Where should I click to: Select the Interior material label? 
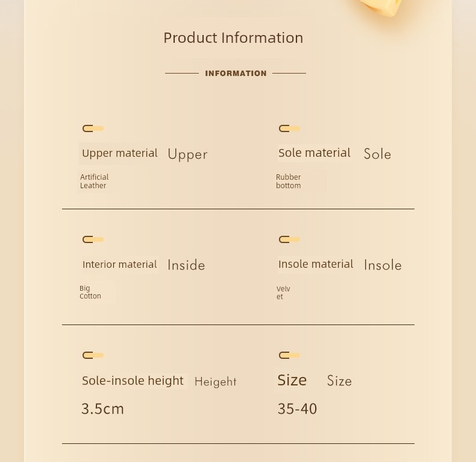coord(120,264)
